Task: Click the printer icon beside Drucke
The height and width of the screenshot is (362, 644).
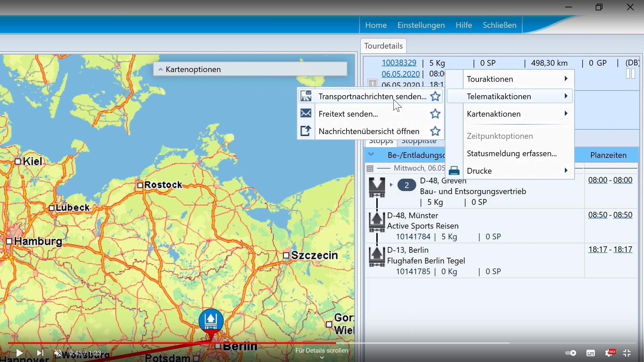Action: 454,171
